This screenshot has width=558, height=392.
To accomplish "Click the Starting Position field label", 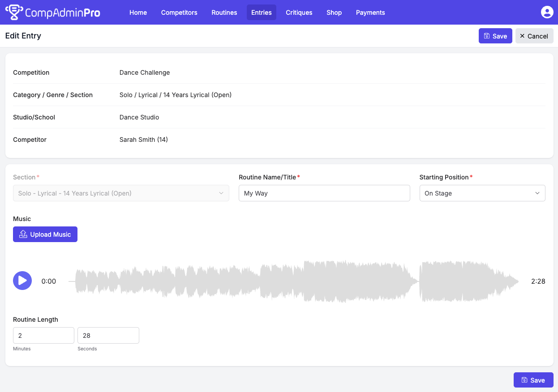I will [x=444, y=177].
